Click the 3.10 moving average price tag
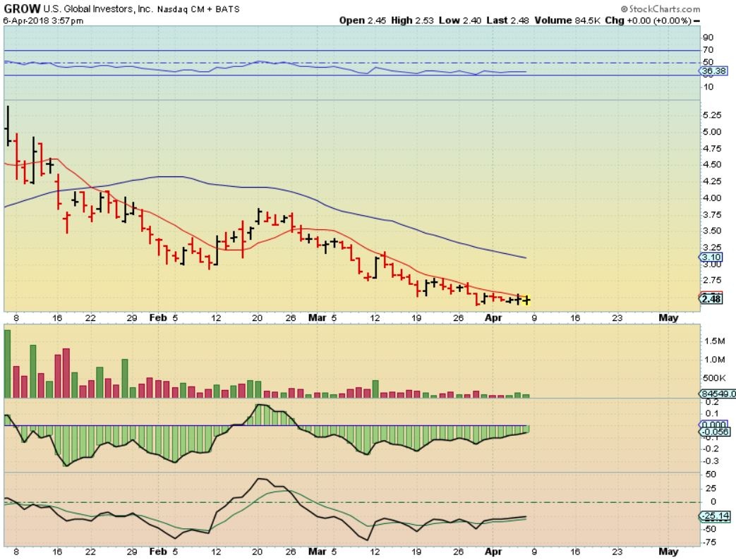Image resolution: width=736 pixels, height=560 pixels. tap(711, 258)
